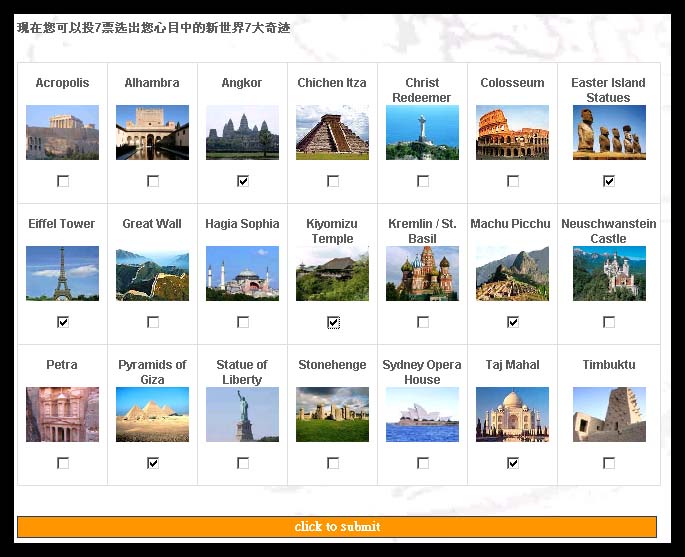Open the Timbuktu mosque thumbnail
Screen dimensions: 685x557
609,415
